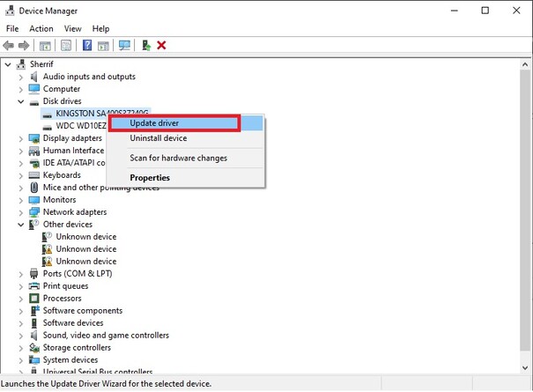Click the Sound, video and game controllers icon

click(34, 336)
